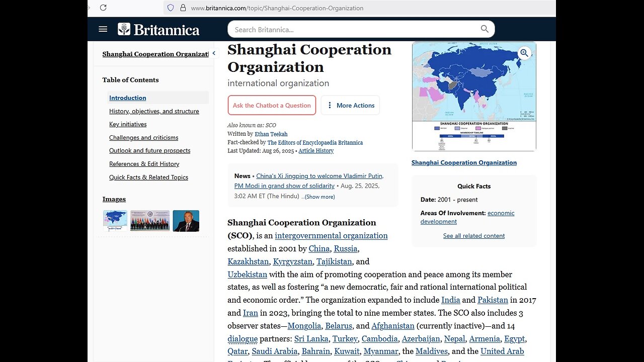This screenshot has height=362, width=644.
Task: Open the Maldives link
Action: pyautogui.click(x=432, y=351)
